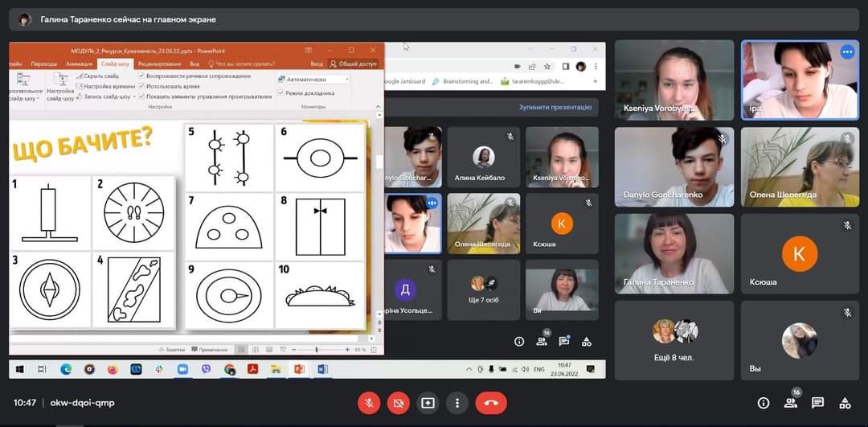Open Слайд-шоу ribbon tab
The height and width of the screenshot is (427, 868).
pyautogui.click(x=115, y=64)
